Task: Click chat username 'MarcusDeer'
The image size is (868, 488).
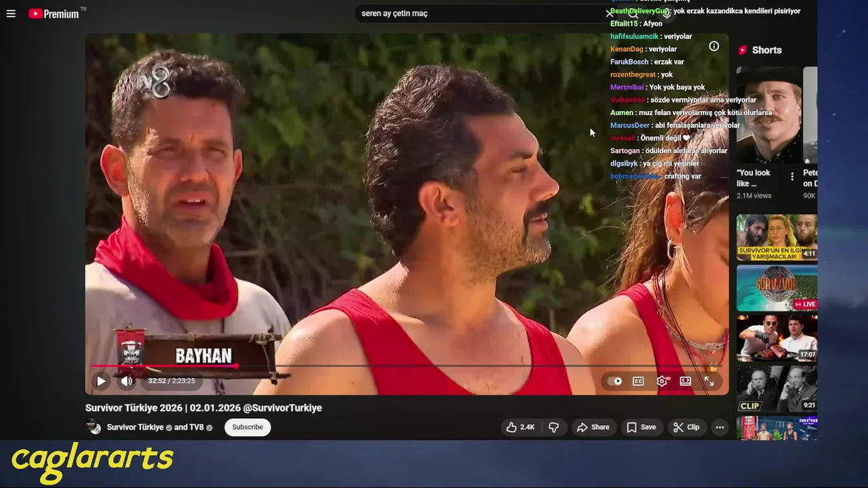Action: click(x=630, y=125)
